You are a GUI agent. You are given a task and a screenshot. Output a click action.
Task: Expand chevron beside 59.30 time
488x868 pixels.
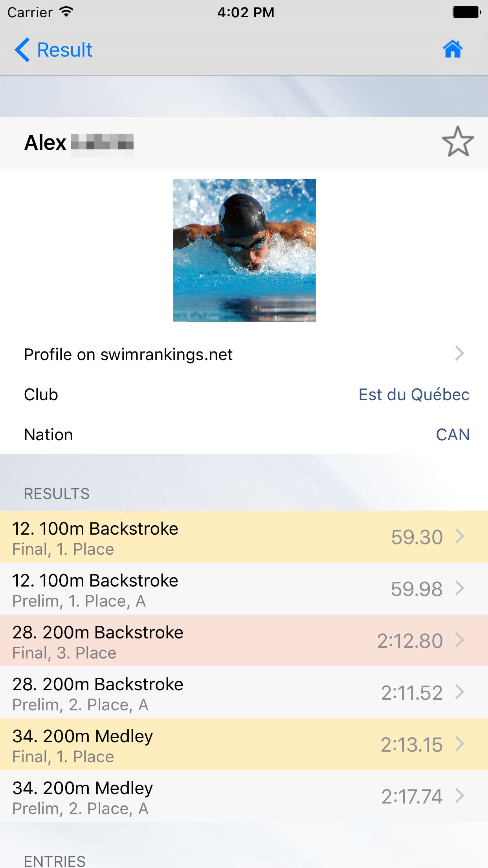(x=460, y=537)
